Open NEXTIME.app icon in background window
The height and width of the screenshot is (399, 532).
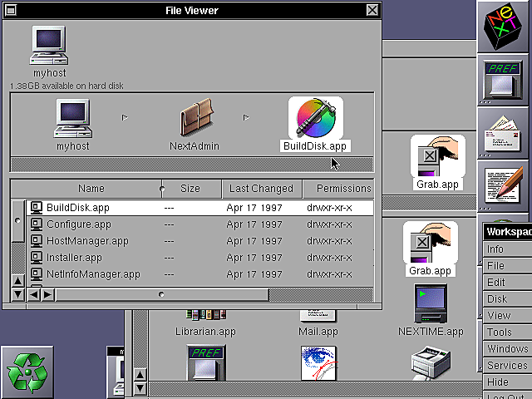coord(431,303)
